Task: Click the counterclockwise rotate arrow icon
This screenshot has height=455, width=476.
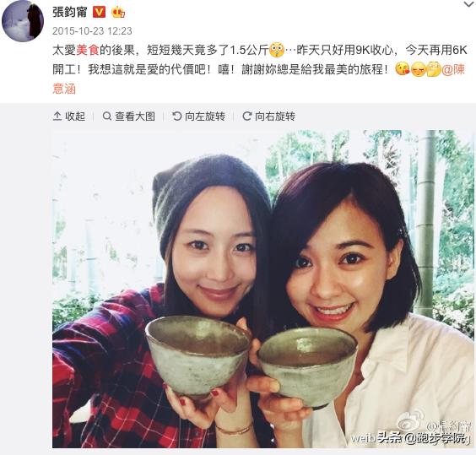Action: pos(177,116)
